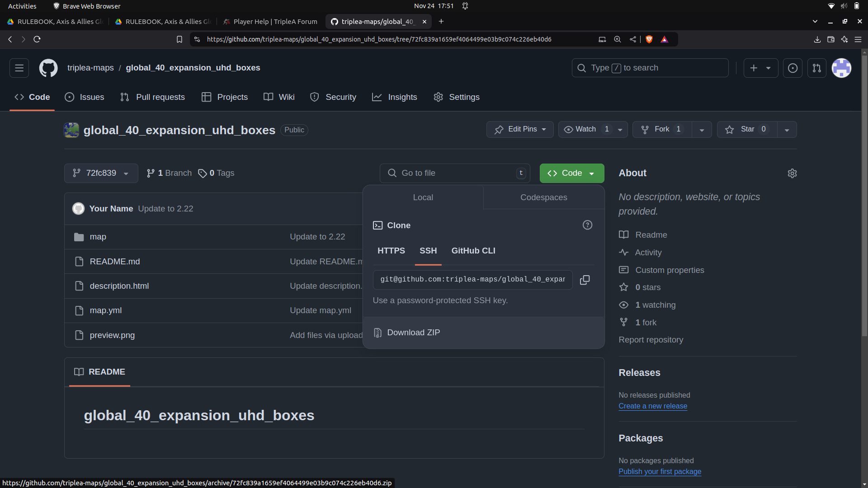Click the share icon in address bar

click(633, 39)
